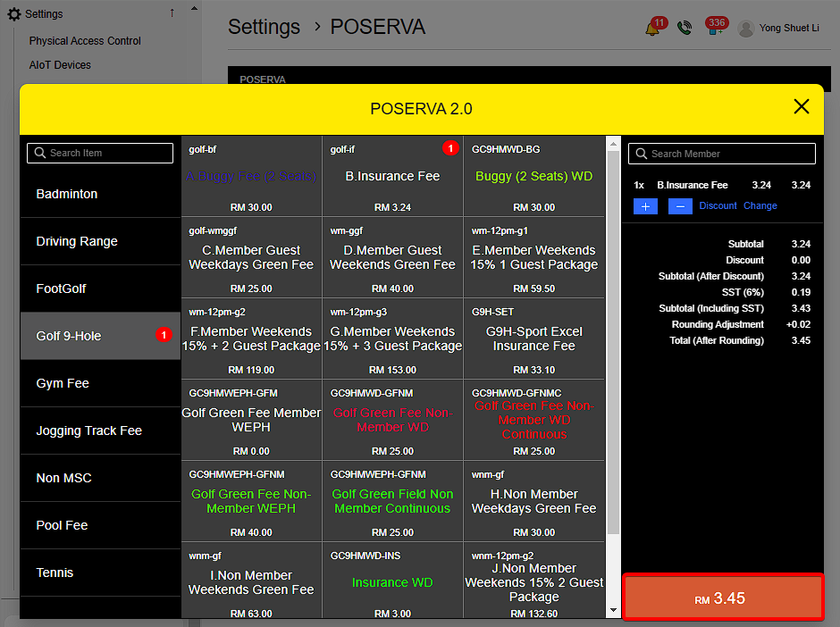Click the user profile avatar icon
840x627 pixels.
tap(746, 29)
